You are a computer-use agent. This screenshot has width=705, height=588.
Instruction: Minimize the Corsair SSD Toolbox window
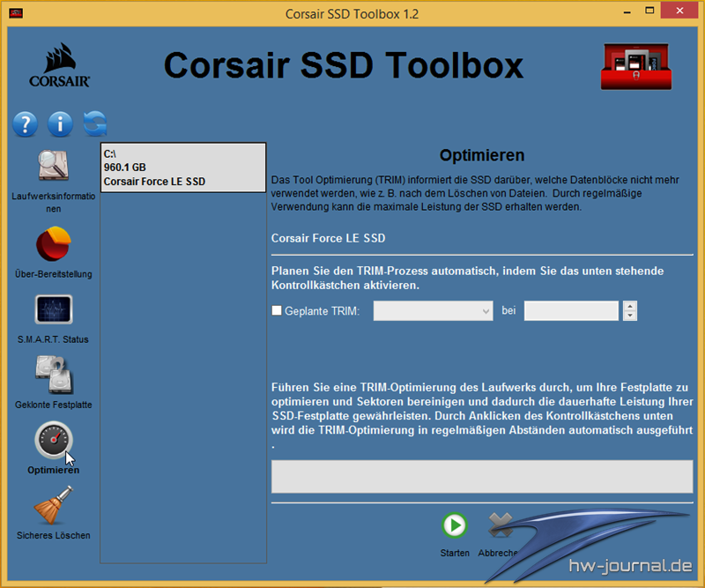627,11
